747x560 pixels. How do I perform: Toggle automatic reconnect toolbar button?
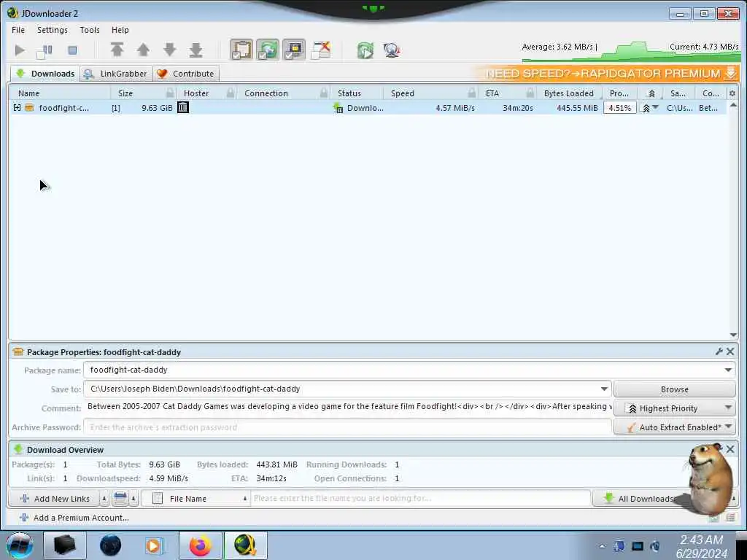click(268, 50)
